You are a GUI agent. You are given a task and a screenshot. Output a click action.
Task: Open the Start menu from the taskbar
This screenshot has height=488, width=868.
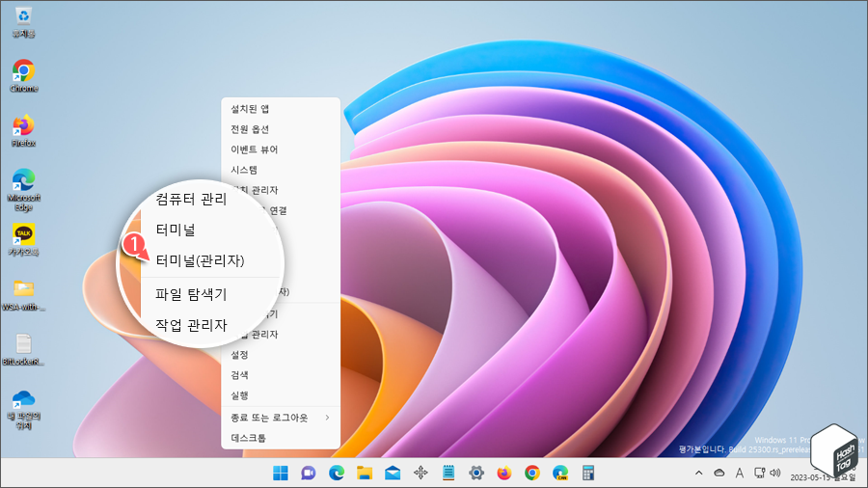click(281, 474)
